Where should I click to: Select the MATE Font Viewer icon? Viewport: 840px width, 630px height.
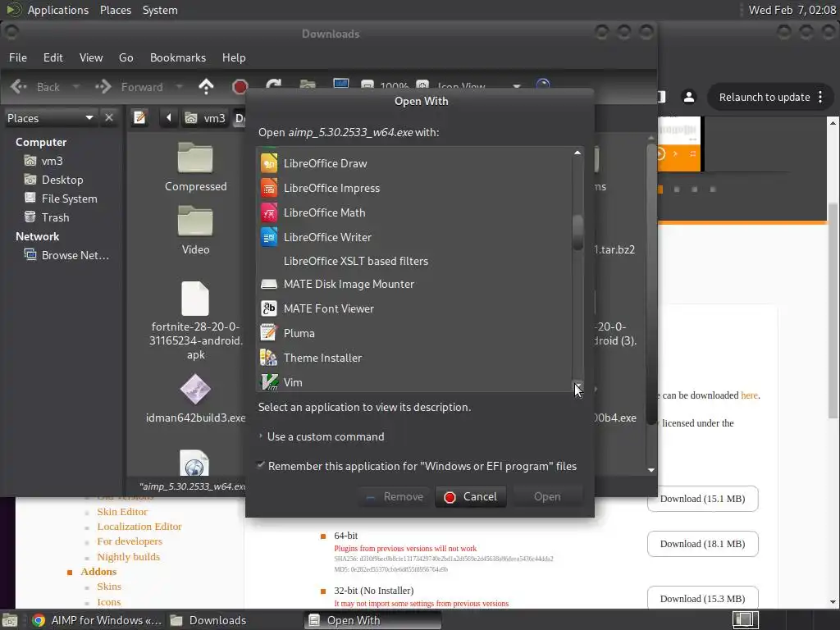[x=269, y=308]
